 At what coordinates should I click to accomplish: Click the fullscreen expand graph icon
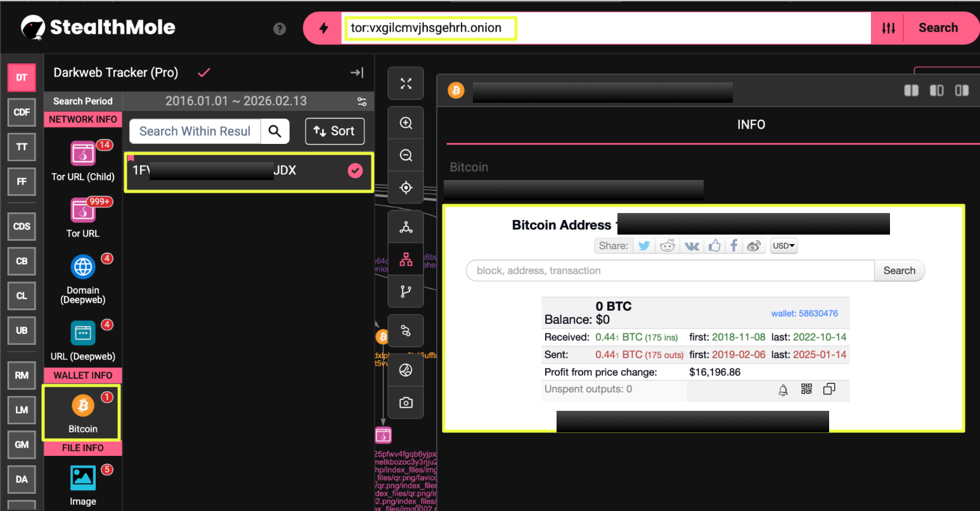[x=406, y=84]
